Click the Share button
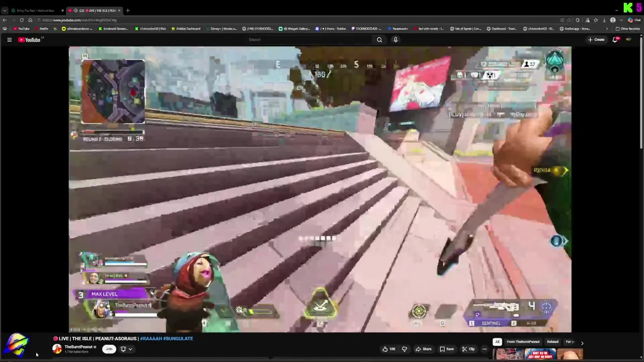This screenshot has height=362, width=644. pyautogui.click(x=423, y=349)
